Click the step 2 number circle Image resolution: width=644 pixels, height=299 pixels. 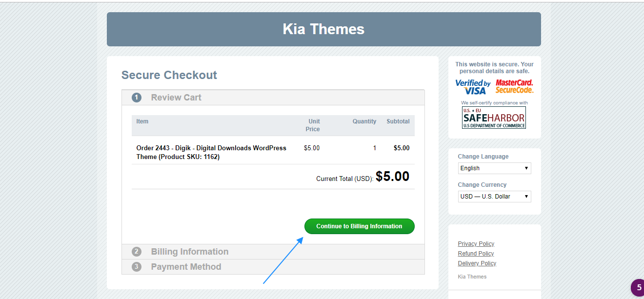point(137,252)
